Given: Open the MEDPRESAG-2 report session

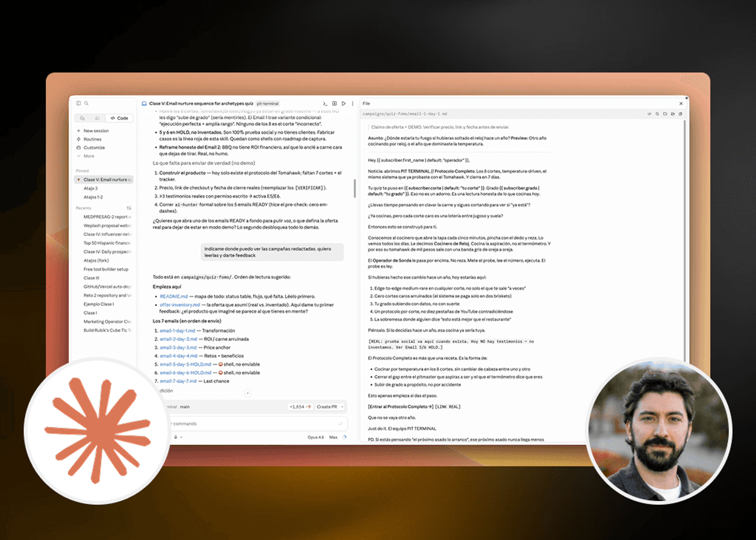Looking at the screenshot, I should (x=107, y=217).
